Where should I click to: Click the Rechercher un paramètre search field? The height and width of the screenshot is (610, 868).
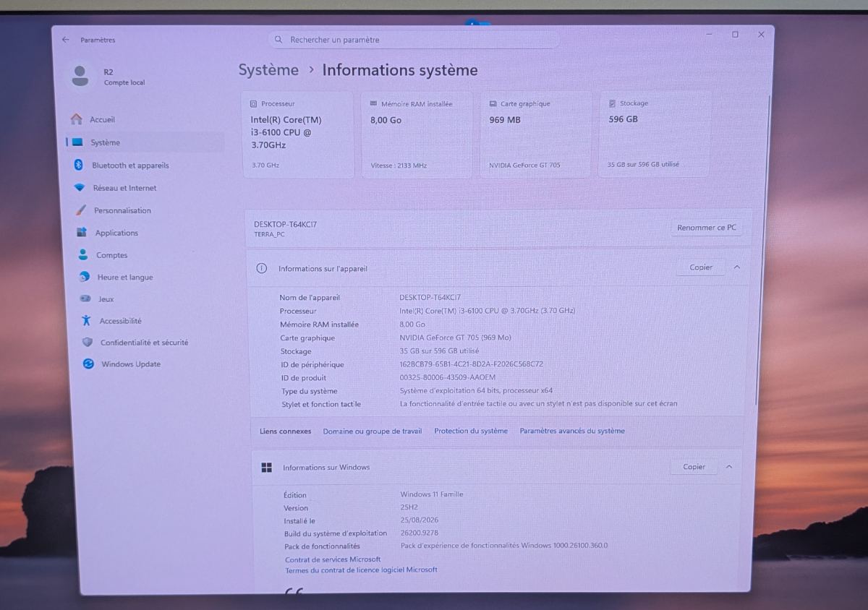coord(413,40)
